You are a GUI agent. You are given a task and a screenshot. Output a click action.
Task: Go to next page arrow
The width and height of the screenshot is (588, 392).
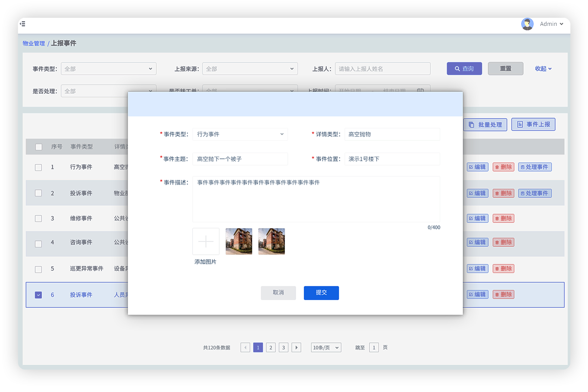296,348
